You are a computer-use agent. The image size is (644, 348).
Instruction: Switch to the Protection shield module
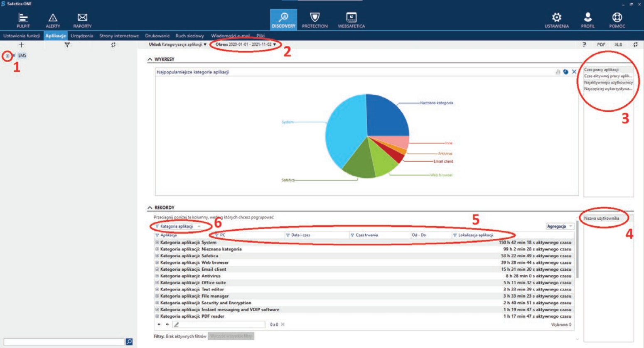point(315,20)
